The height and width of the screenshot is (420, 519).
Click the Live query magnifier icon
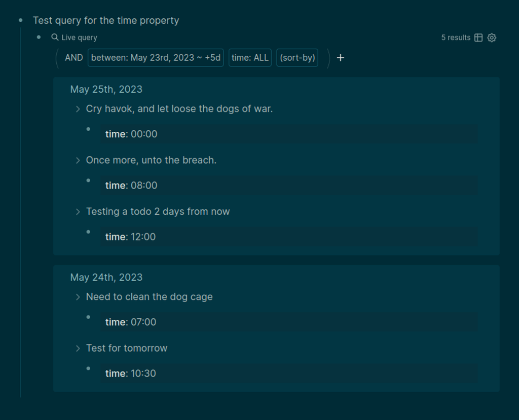click(x=55, y=37)
